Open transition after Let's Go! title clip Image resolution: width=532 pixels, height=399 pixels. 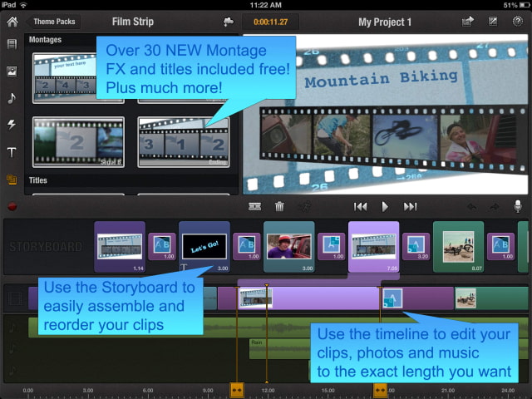(x=247, y=247)
